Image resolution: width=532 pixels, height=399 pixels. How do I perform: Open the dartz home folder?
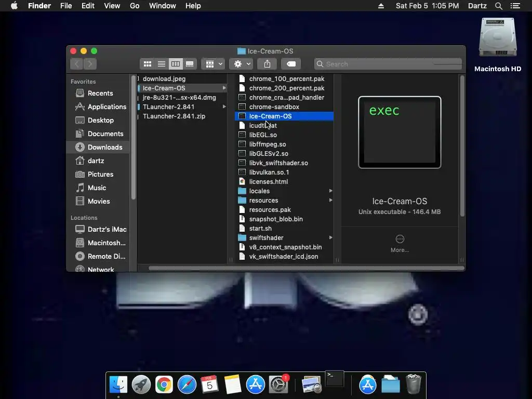pos(98,161)
